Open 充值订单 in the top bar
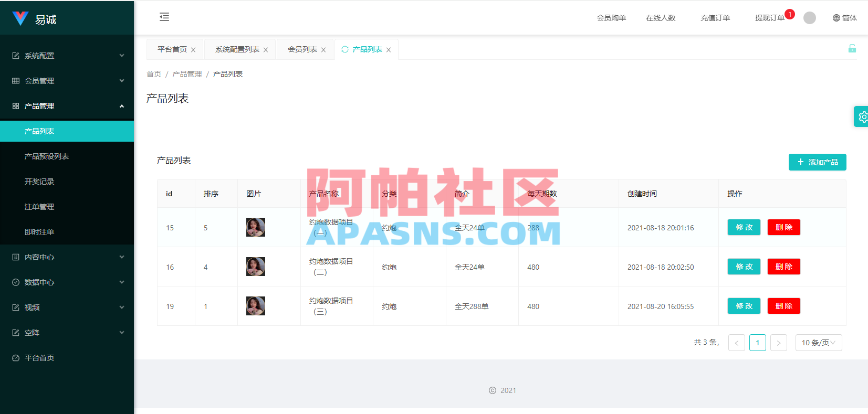The image size is (868, 414). [x=715, y=18]
